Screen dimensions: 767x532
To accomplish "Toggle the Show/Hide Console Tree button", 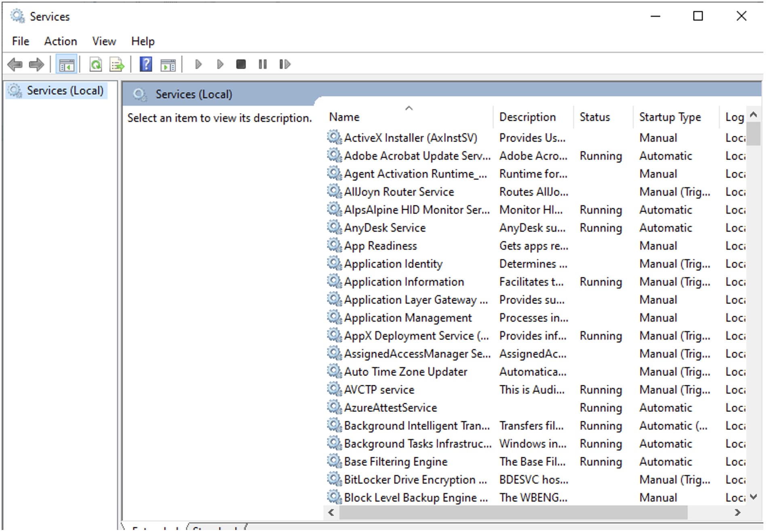I will [x=66, y=64].
